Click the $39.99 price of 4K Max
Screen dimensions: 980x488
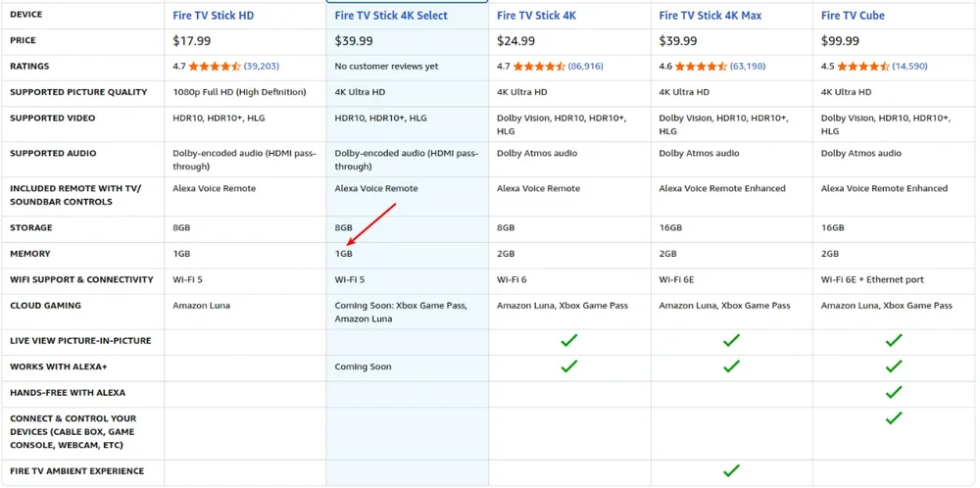coord(678,41)
